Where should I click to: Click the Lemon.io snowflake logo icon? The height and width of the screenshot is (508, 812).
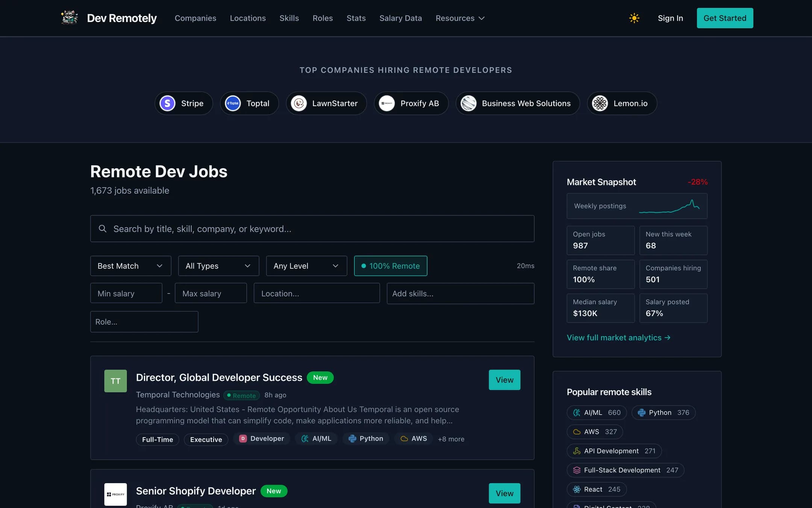click(x=600, y=103)
